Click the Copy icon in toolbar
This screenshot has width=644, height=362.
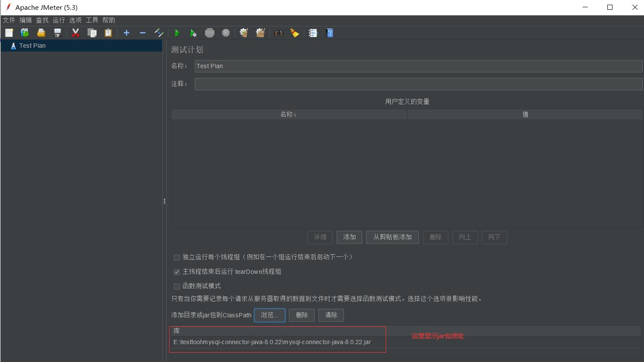pyautogui.click(x=92, y=33)
